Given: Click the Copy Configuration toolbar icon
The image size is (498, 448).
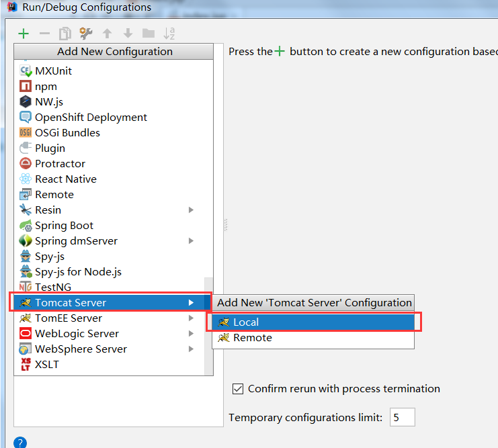Looking at the screenshot, I should pyautogui.click(x=65, y=34).
